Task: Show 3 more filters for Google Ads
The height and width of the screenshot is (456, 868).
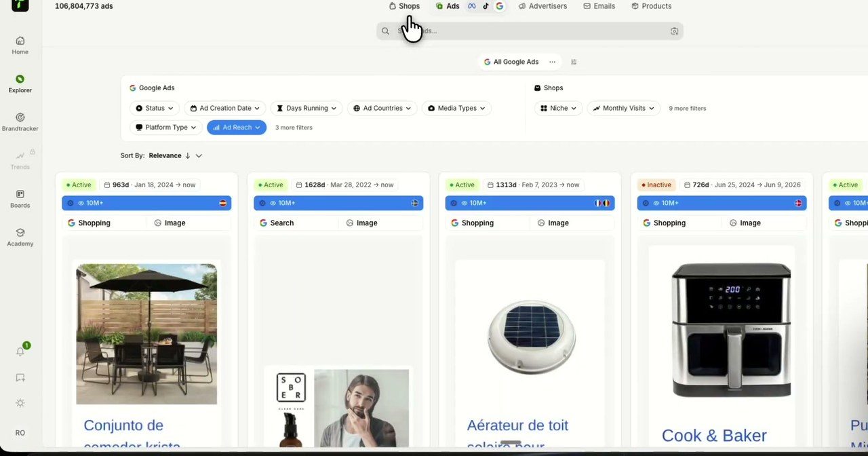Action: pyautogui.click(x=294, y=128)
